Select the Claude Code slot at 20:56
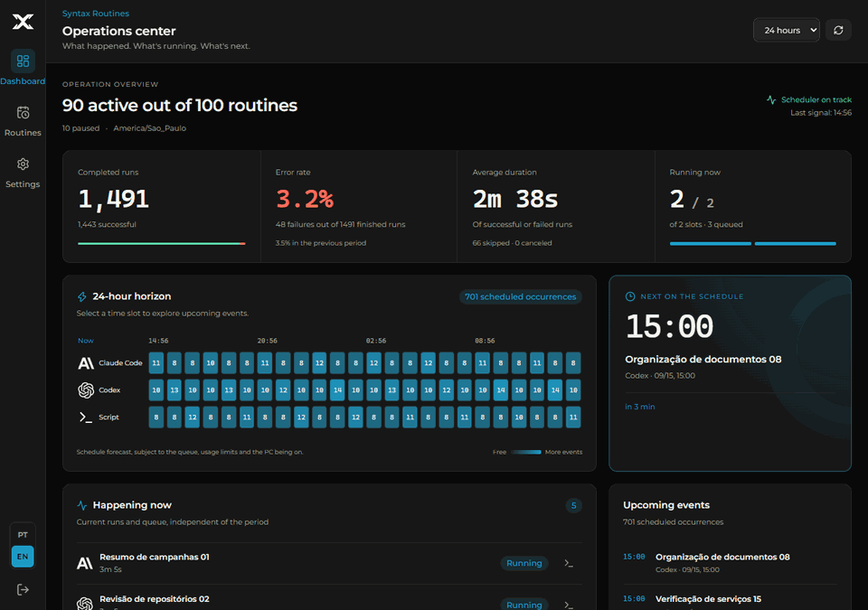 [x=265, y=363]
